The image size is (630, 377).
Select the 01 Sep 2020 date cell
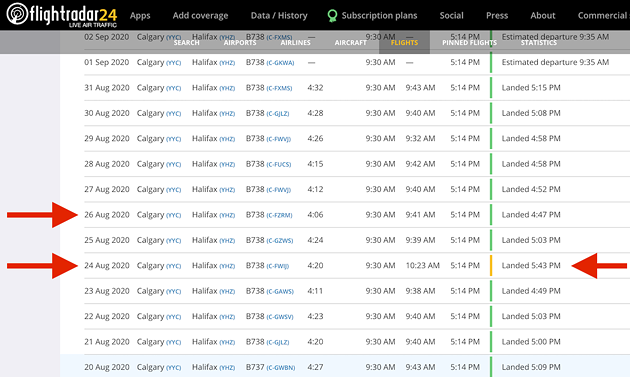106,62
